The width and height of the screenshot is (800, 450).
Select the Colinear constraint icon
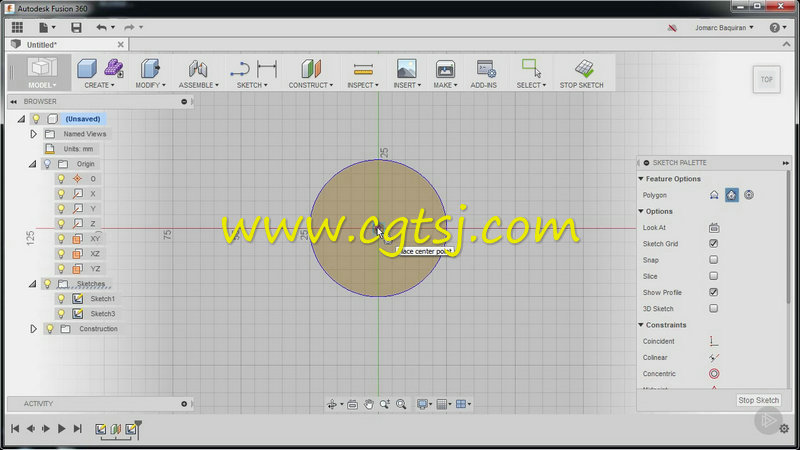(x=714, y=357)
